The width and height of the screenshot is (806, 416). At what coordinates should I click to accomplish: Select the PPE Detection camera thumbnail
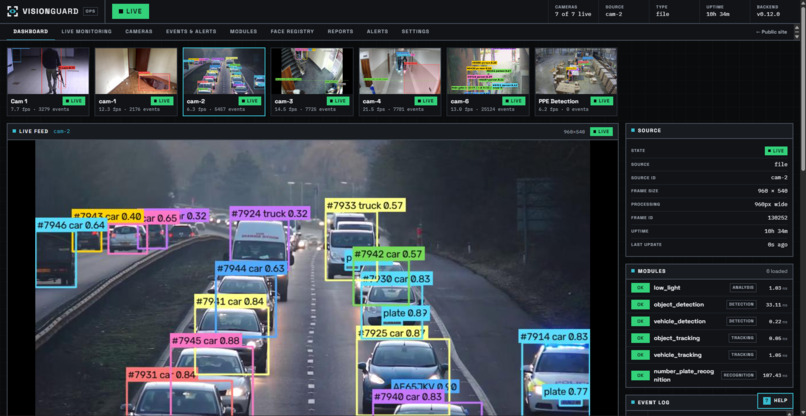[x=576, y=82]
